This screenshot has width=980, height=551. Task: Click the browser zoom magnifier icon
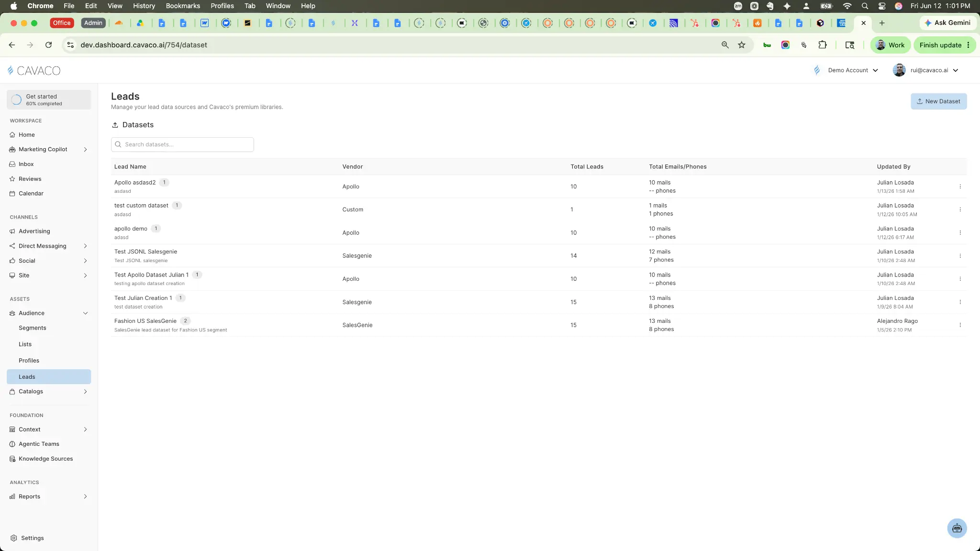click(x=725, y=45)
